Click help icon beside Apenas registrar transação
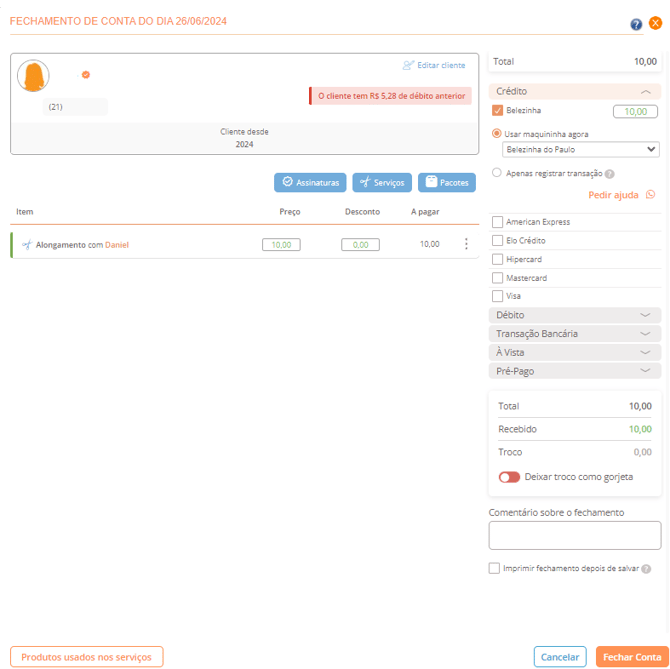This screenshot has width=670, height=669. (x=610, y=174)
